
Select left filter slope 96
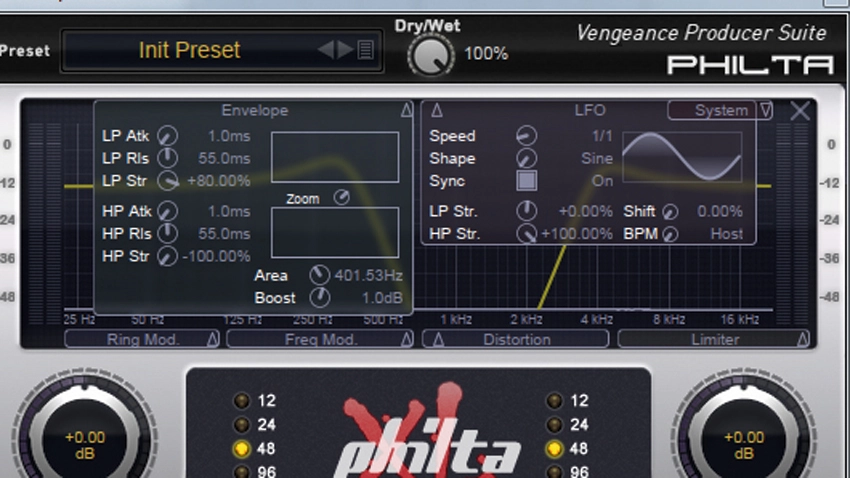click(241, 471)
